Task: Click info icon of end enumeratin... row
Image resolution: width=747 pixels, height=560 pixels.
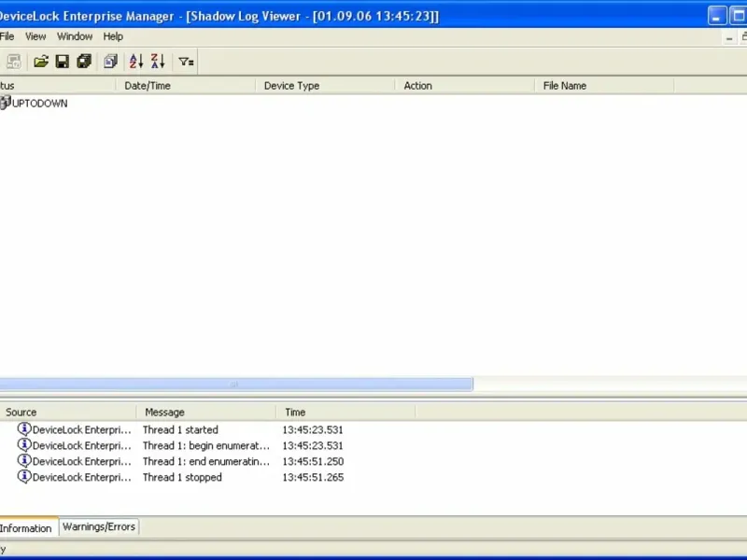Action: (24, 460)
